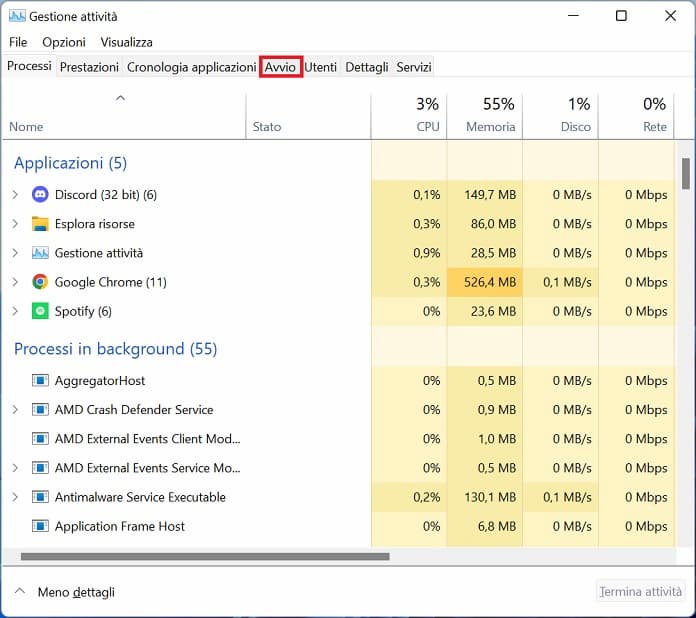Expand the Google Chrome (11) group

(x=15, y=282)
